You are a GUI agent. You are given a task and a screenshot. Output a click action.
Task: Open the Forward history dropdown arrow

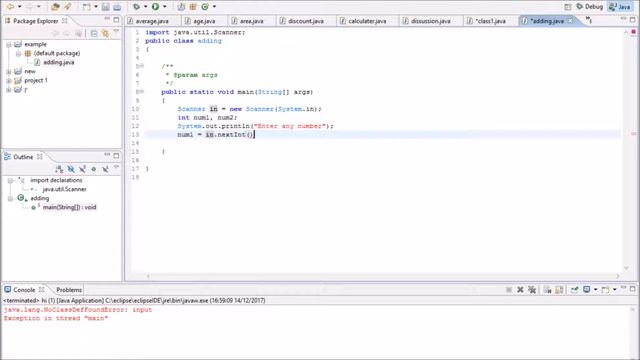(39, 7)
